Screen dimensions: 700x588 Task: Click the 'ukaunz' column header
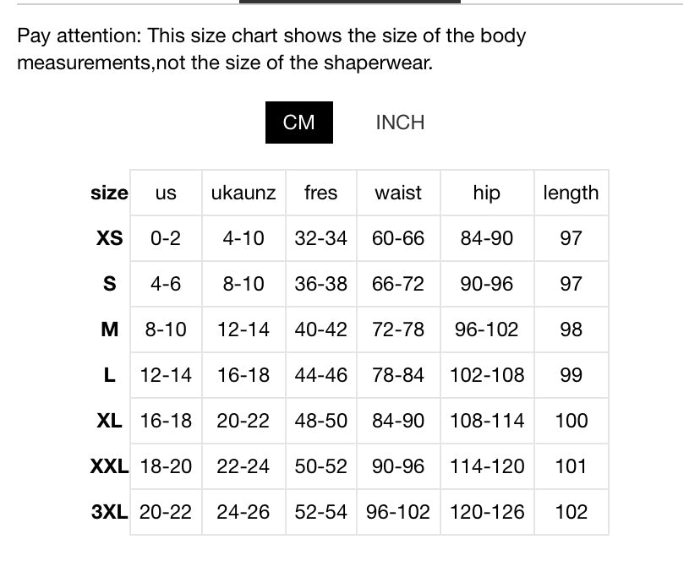click(x=243, y=193)
